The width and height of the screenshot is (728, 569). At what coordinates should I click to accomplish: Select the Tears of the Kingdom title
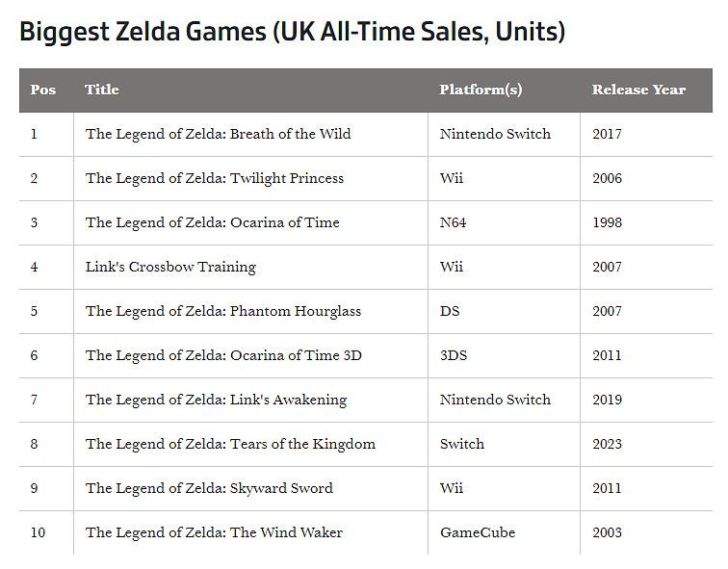[230, 444]
